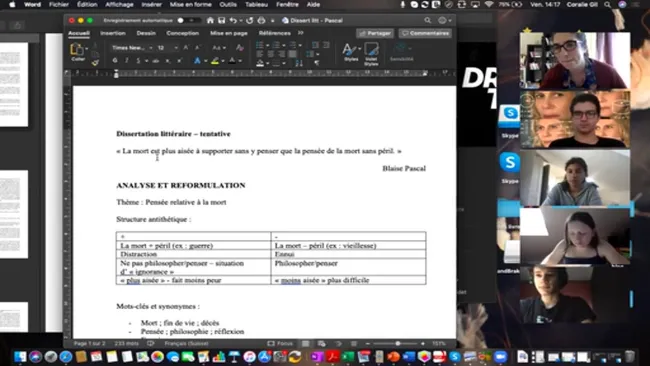Image resolution: width=650 pixels, height=366 pixels.
Task: Toggle bold (G) formatting
Action: (x=115, y=61)
